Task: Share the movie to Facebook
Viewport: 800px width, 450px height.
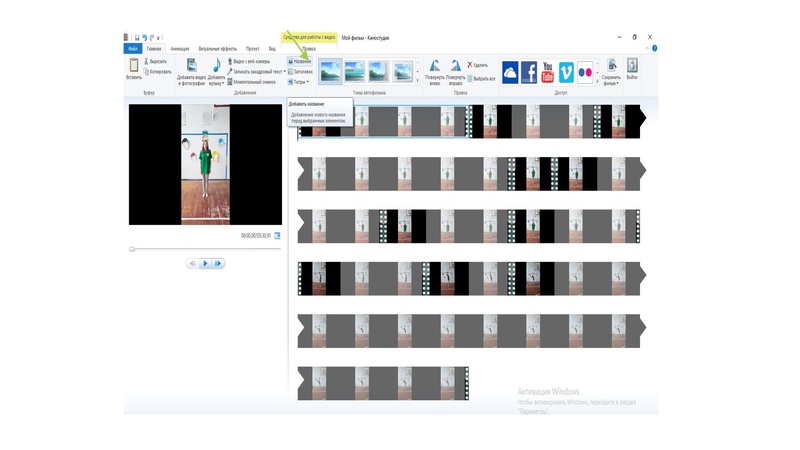Action: tap(529, 72)
